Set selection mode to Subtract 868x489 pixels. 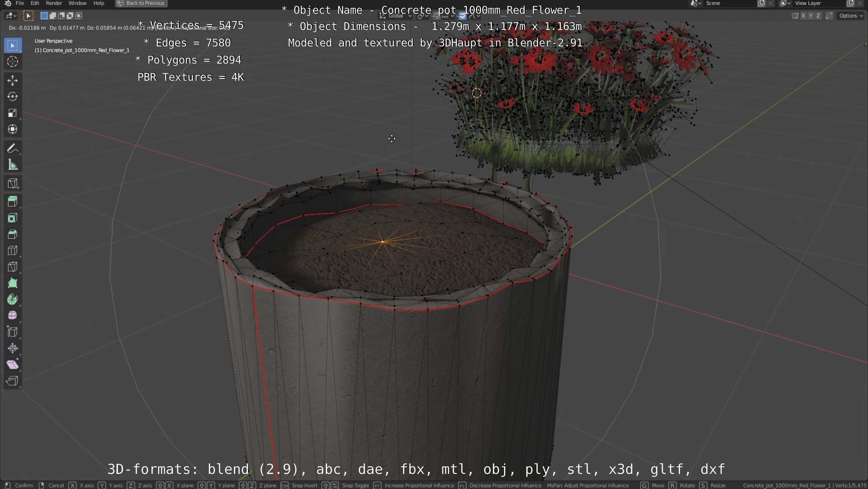[61, 16]
